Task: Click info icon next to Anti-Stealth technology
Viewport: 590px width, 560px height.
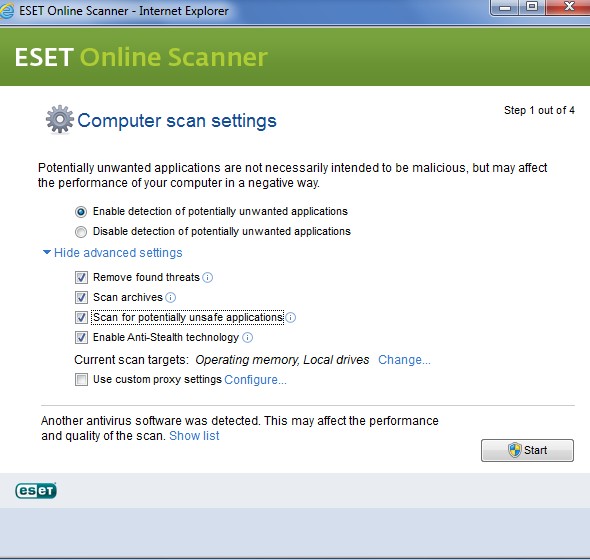Action: (x=247, y=338)
